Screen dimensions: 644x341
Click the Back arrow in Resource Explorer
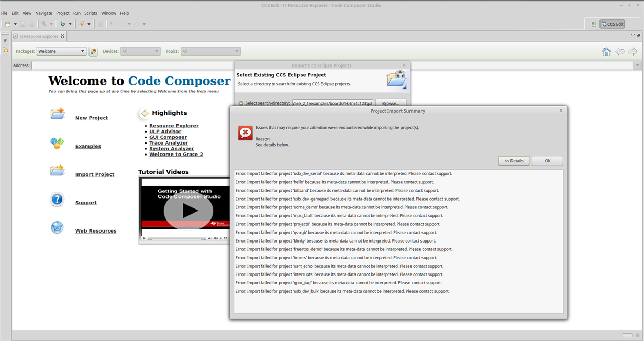620,51
